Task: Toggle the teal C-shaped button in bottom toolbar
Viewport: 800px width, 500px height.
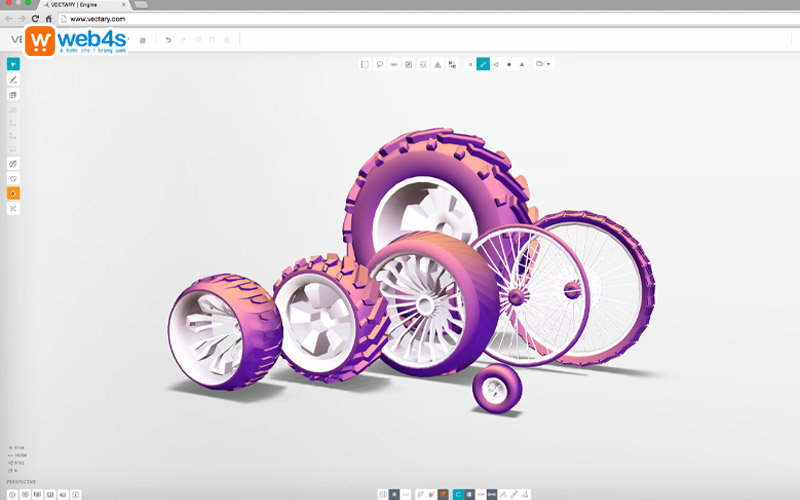Action: tap(458, 494)
